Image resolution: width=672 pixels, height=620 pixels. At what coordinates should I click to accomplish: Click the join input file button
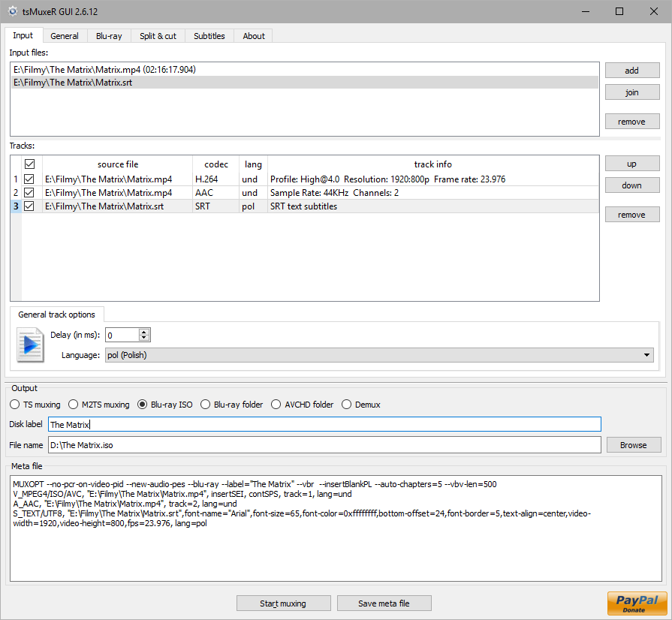(x=632, y=92)
